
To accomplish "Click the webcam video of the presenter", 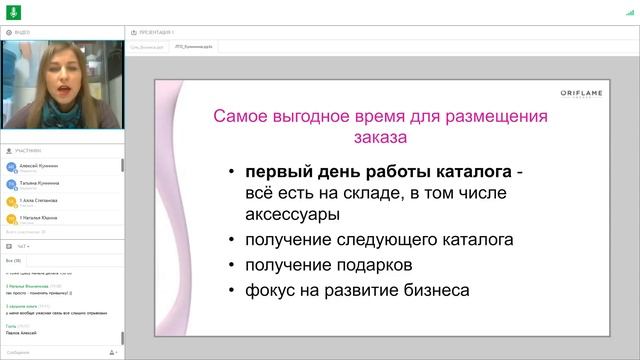I will point(62,84).
